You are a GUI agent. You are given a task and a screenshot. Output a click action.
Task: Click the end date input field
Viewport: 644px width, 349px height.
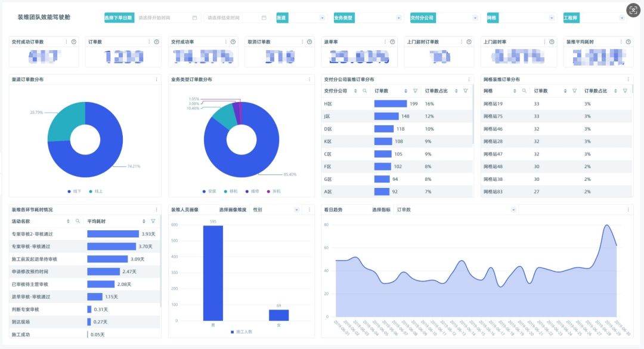[x=237, y=18]
